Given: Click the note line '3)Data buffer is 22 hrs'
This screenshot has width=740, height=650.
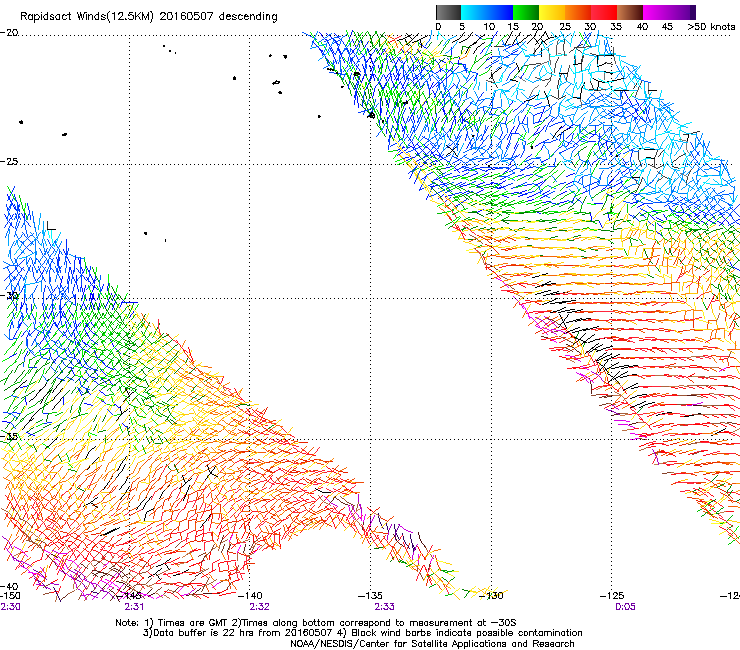Looking at the screenshot, I should coord(362,633).
